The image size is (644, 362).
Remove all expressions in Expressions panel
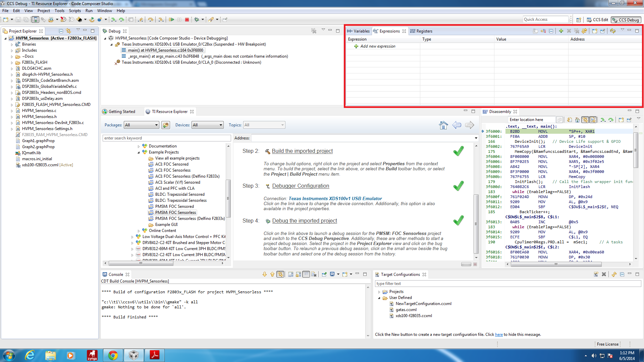point(577,31)
